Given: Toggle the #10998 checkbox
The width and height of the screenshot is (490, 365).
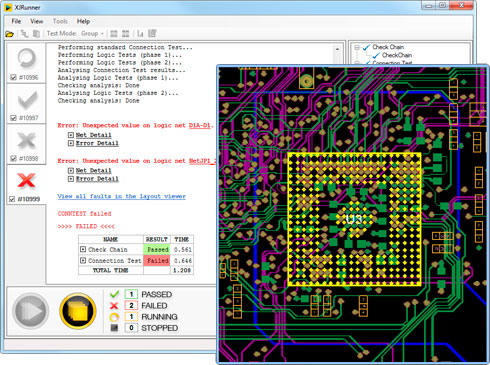Looking at the screenshot, I should coord(13,158).
